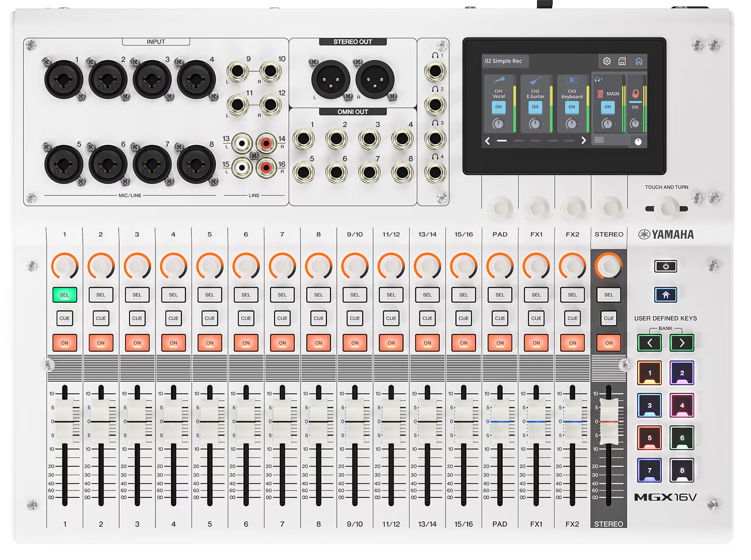Mute the STEREO master with its ON key

[609, 343]
